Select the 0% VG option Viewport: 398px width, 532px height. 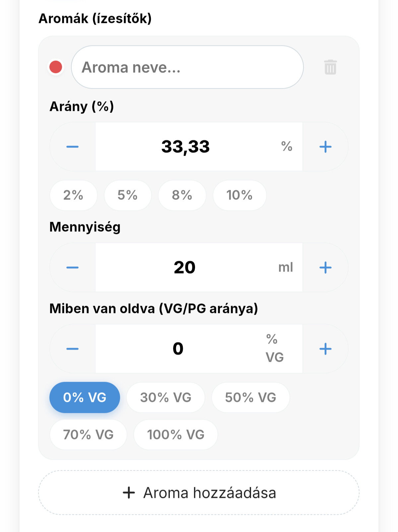[85, 397]
